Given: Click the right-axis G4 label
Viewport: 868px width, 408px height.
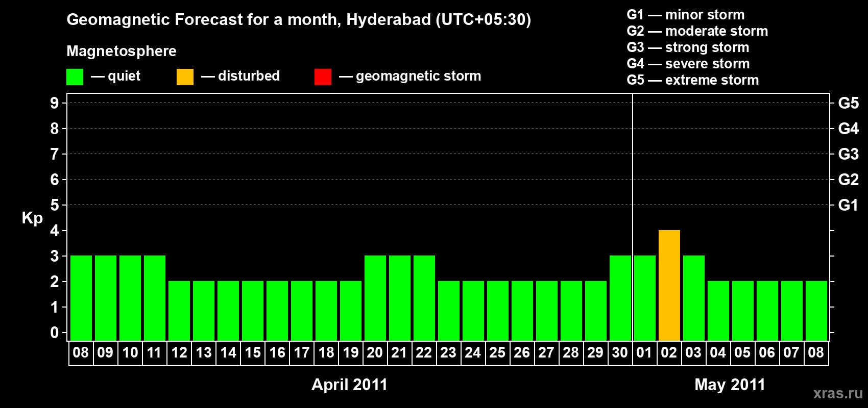Looking at the screenshot, I should [849, 129].
